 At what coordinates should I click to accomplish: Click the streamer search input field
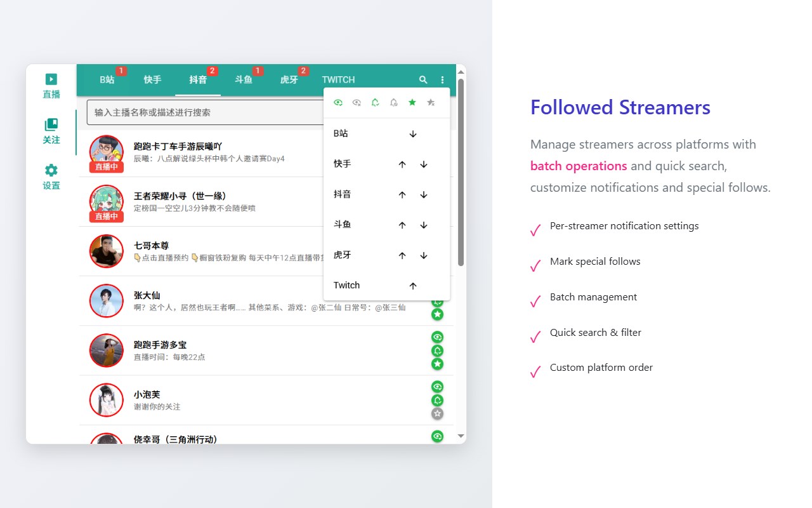(206, 112)
